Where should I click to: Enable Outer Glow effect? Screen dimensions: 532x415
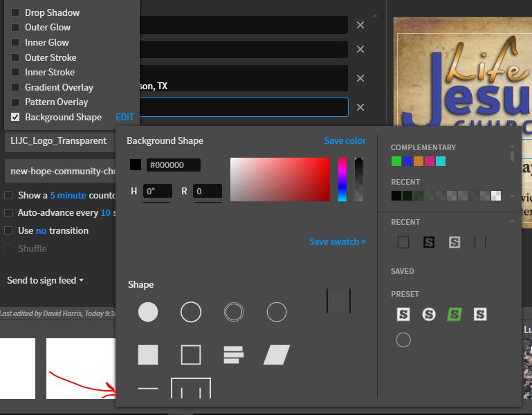click(x=15, y=28)
